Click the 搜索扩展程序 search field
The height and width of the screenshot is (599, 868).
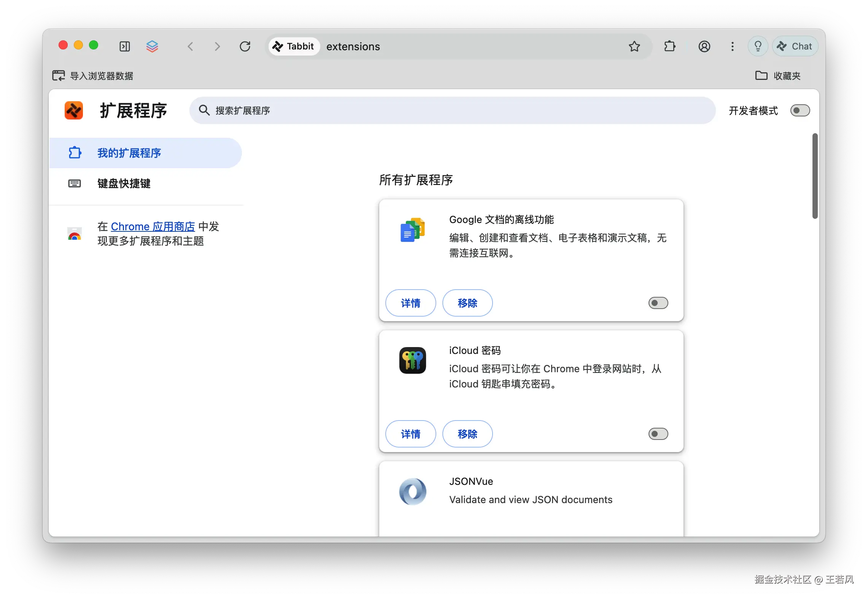tap(452, 110)
